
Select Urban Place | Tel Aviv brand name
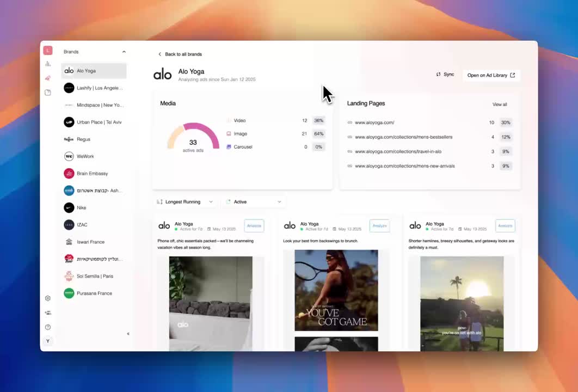(x=99, y=122)
